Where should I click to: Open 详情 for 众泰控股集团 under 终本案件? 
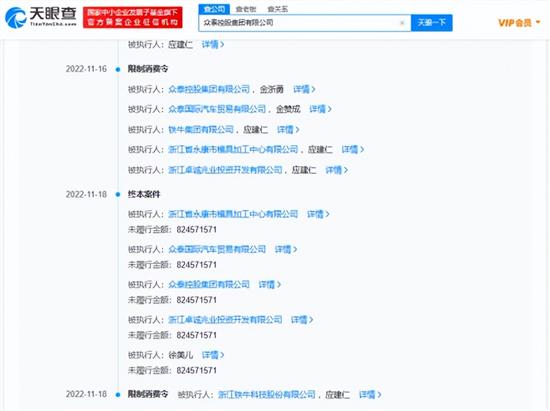pyautogui.click(x=270, y=284)
